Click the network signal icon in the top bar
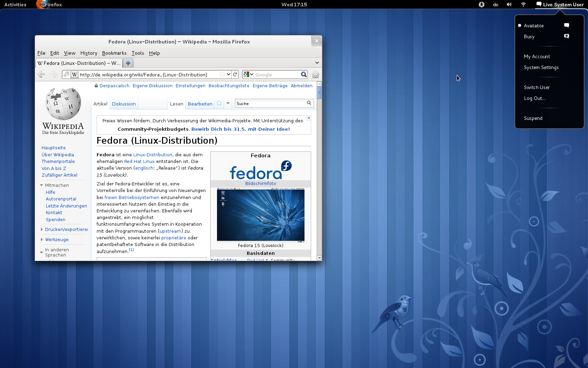The height and width of the screenshot is (368, 588). (x=523, y=5)
